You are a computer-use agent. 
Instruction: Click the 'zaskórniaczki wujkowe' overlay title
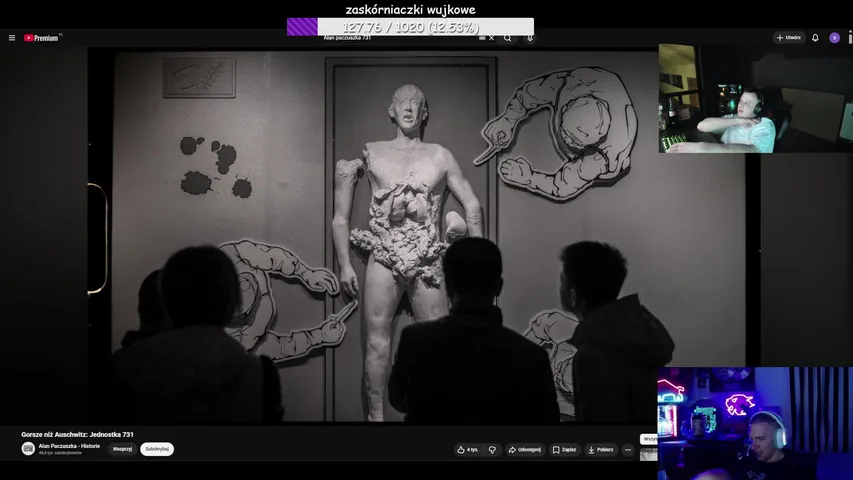point(410,9)
